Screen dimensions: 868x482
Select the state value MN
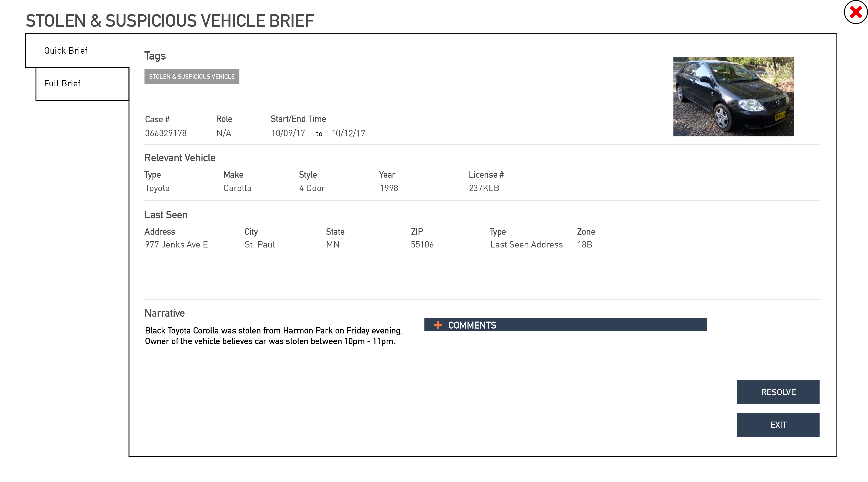pyautogui.click(x=333, y=245)
